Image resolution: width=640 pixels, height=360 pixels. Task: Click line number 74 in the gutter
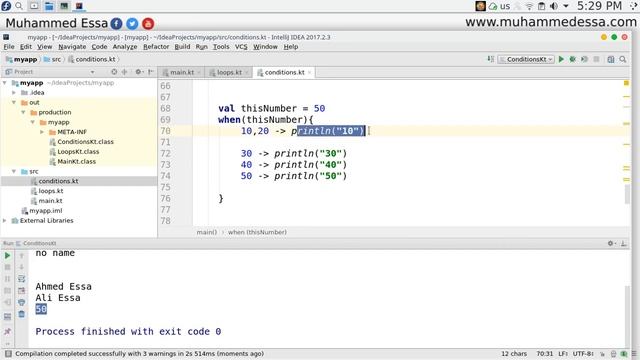pyautogui.click(x=165, y=176)
